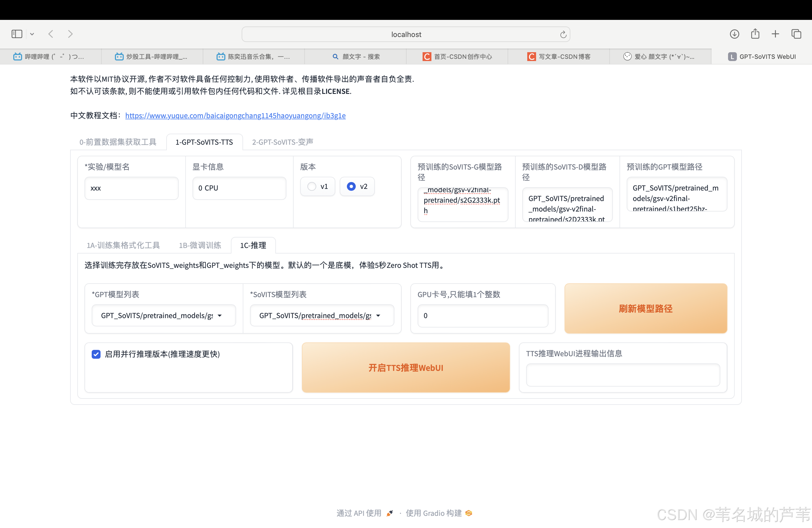Toggle the parallel inference version checkbox
The width and height of the screenshot is (812, 528).
(96, 354)
